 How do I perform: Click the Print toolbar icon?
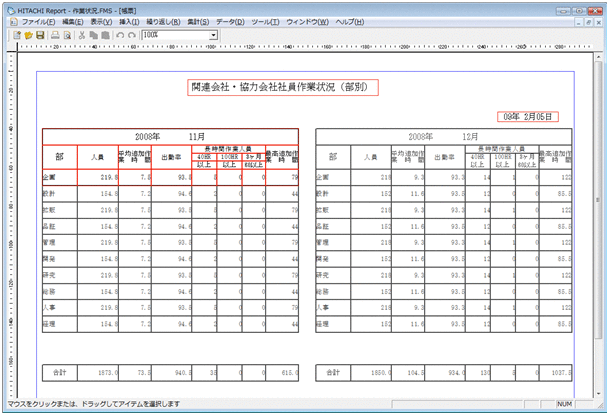[55, 35]
